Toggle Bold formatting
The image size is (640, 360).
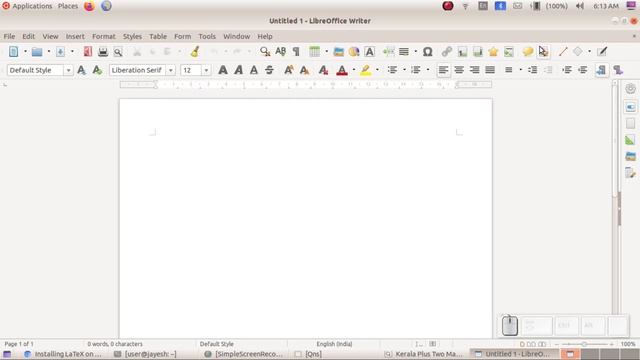[x=223, y=70]
